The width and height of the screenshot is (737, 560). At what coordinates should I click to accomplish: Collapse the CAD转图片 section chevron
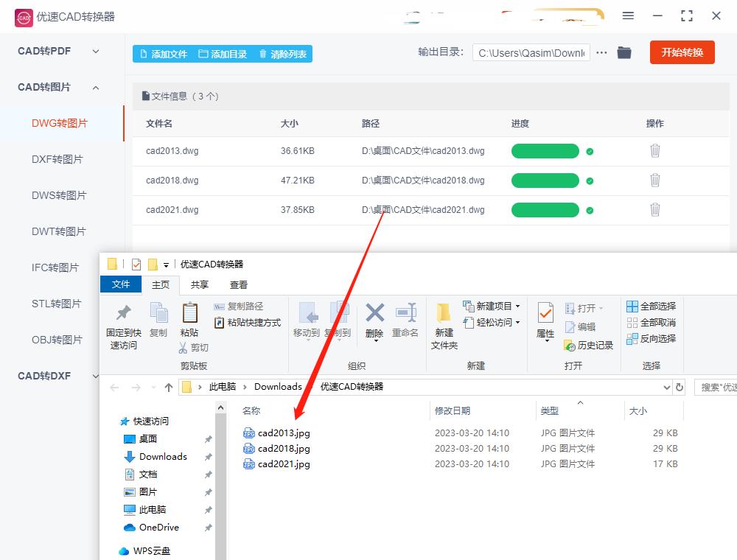tap(96, 87)
